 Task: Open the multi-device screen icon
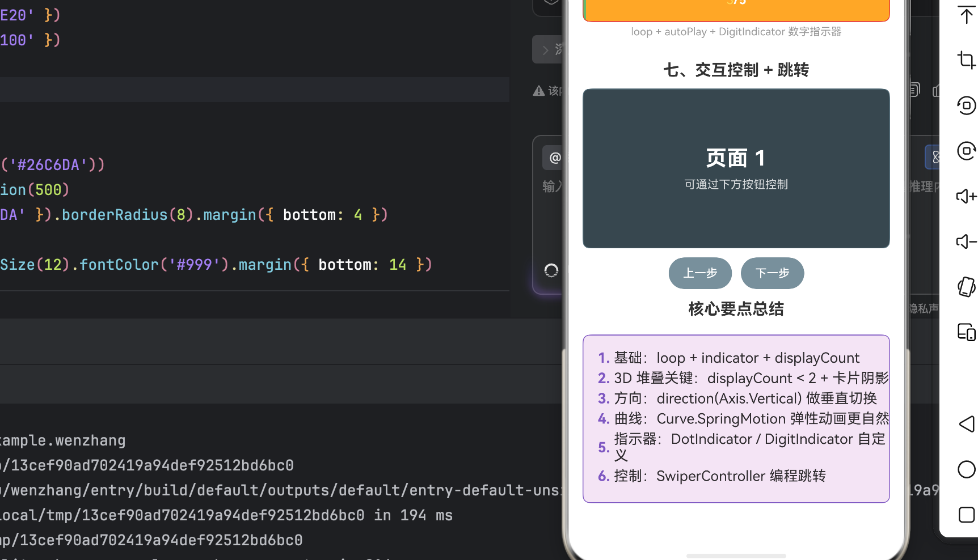pyautogui.click(x=967, y=332)
